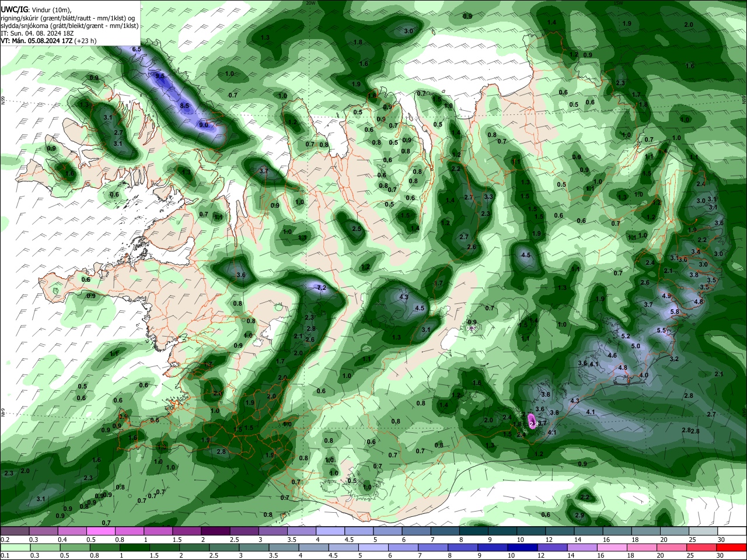
Task: Pick the red swatch ending the lower legend row
Action: pyautogui.click(x=732, y=548)
